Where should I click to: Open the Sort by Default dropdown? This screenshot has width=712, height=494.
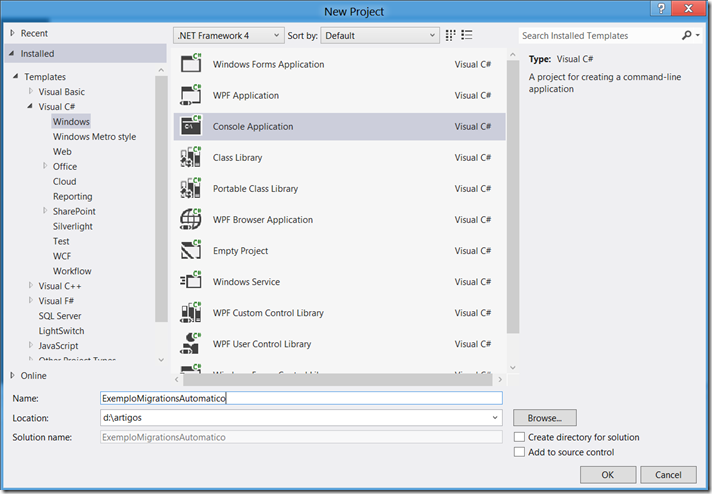click(x=380, y=35)
